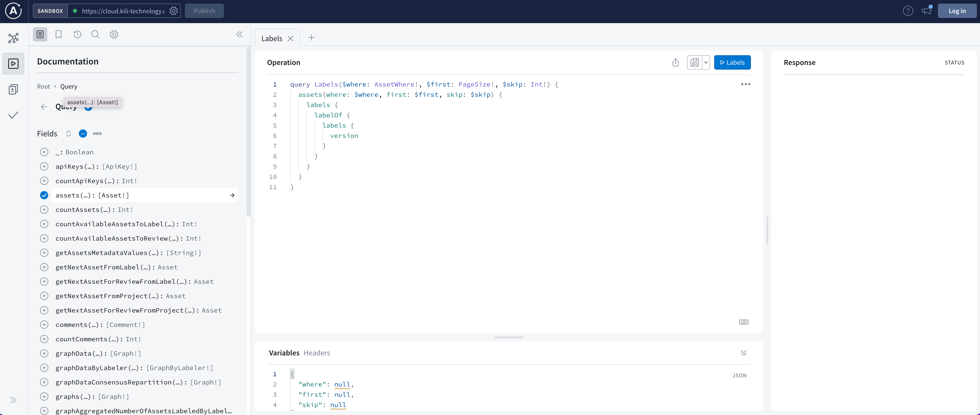This screenshot has height=415, width=980.
Task: Add countAvailableAssetsToReview field
Action: pos(44,239)
